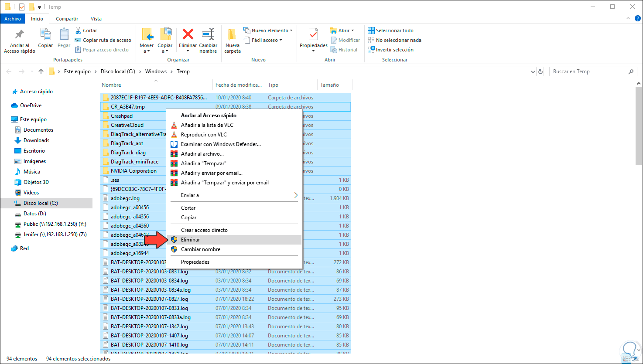The width and height of the screenshot is (643, 364).
Task: Open Quick Access Toolbar customize dropdown
Action: pyautogui.click(x=40, y=7)
